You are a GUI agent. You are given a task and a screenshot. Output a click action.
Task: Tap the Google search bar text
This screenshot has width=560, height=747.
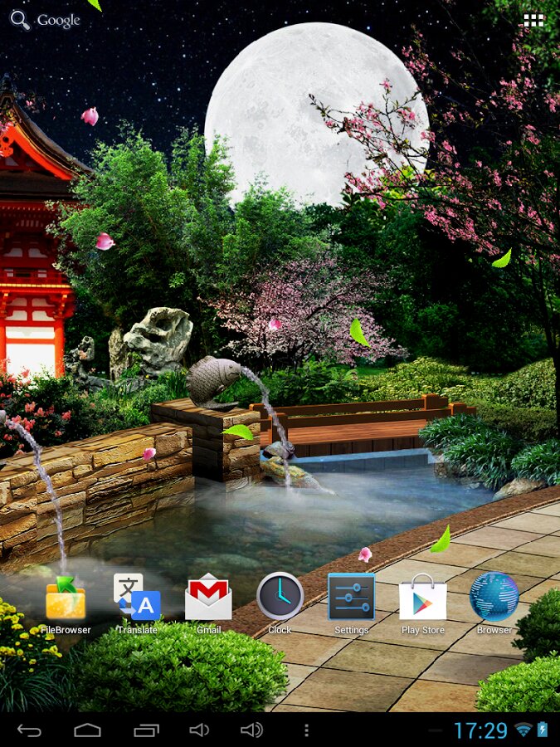click(58, 21)
